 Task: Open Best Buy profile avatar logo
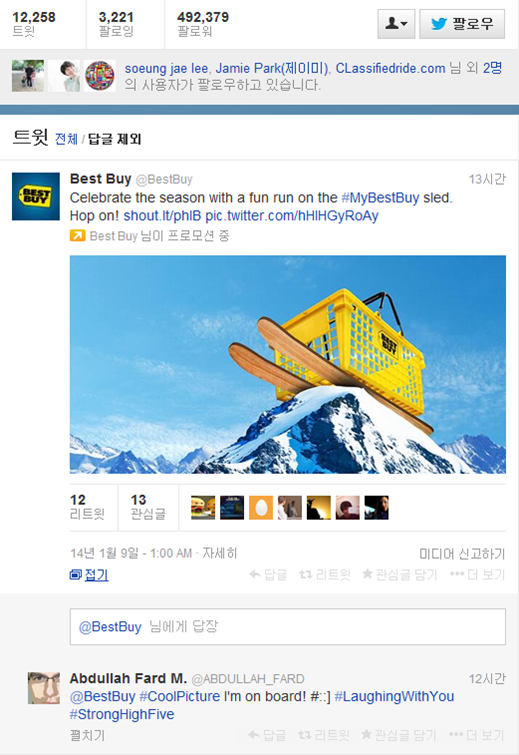[36, 196]
